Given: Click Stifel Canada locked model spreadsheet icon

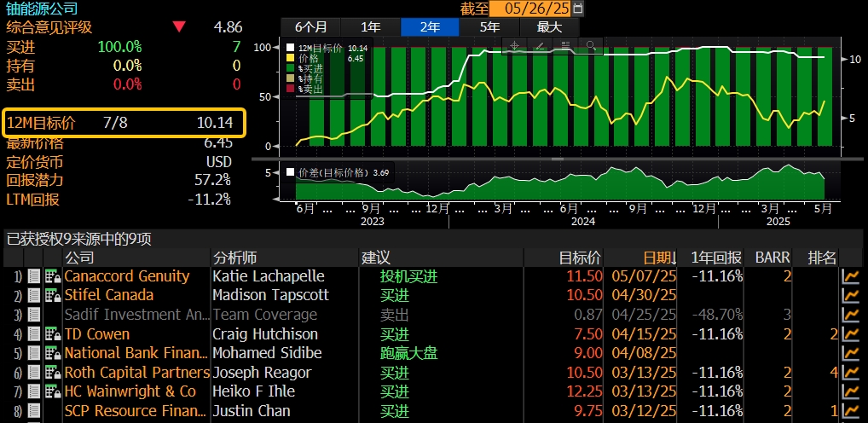Looking at the screenshot, I should 53,296.
